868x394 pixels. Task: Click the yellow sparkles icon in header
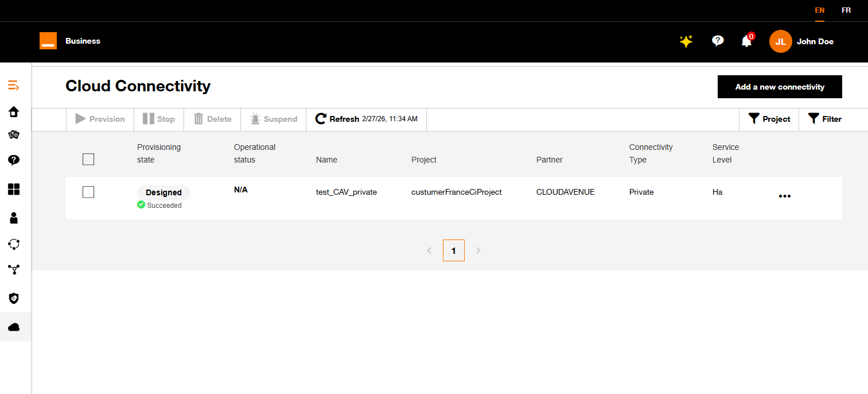pyautogui.click(x=686, y=41)
